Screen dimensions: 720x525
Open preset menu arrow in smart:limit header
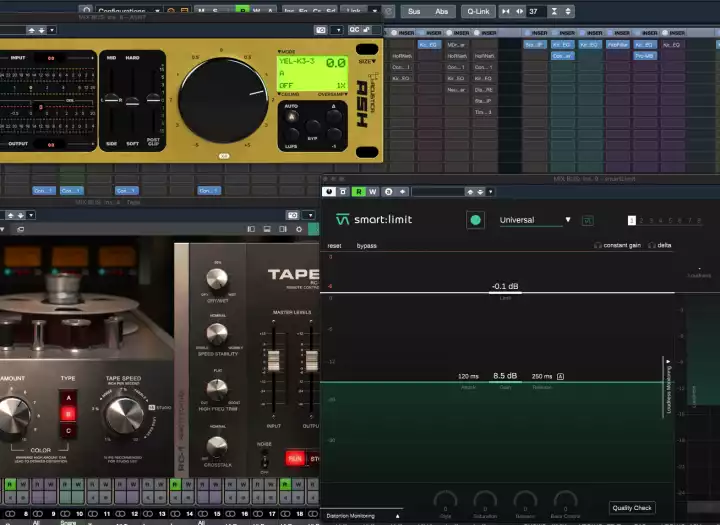(490, 192)
